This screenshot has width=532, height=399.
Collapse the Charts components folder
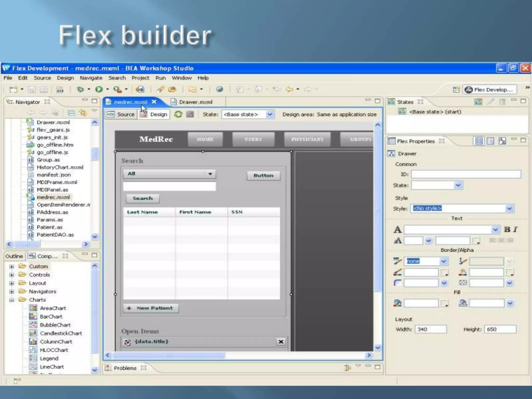click(x=12, y=300)
